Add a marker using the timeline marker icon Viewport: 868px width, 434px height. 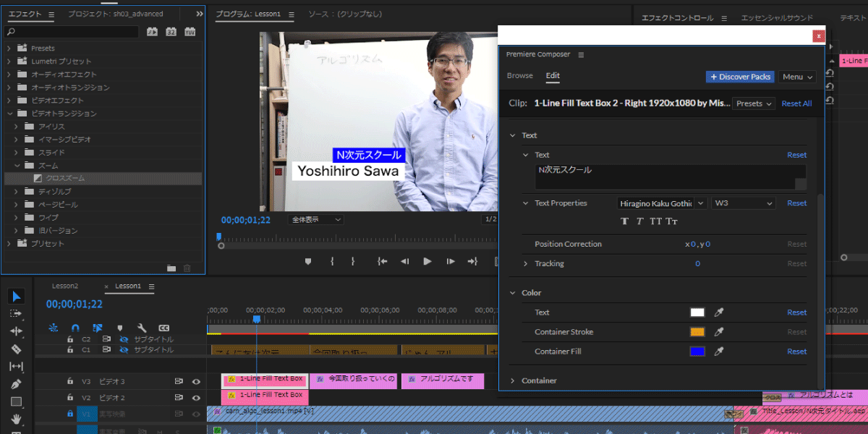tap(120, 328)
